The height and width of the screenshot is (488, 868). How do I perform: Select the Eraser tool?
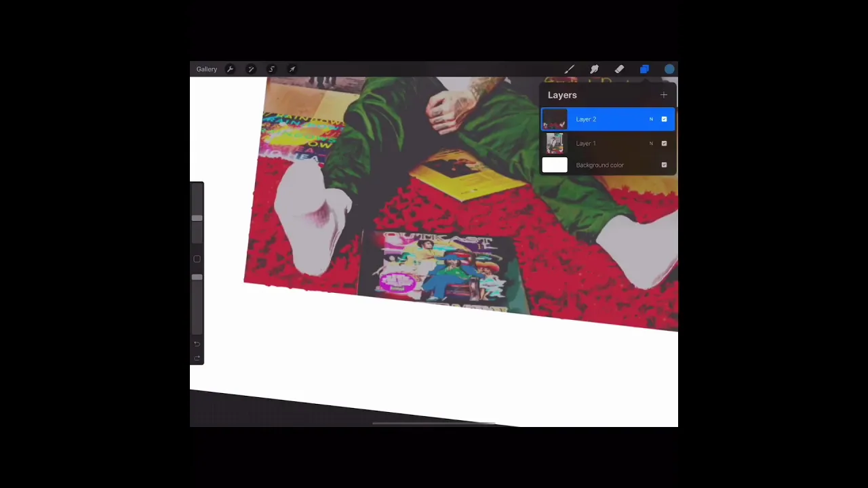(619, 69)
